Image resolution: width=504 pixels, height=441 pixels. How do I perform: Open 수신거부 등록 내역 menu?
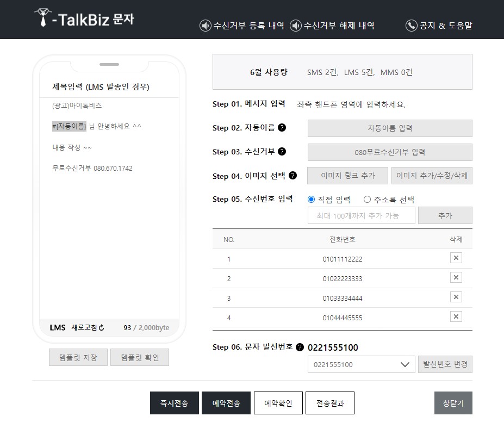tap(249, 26)
